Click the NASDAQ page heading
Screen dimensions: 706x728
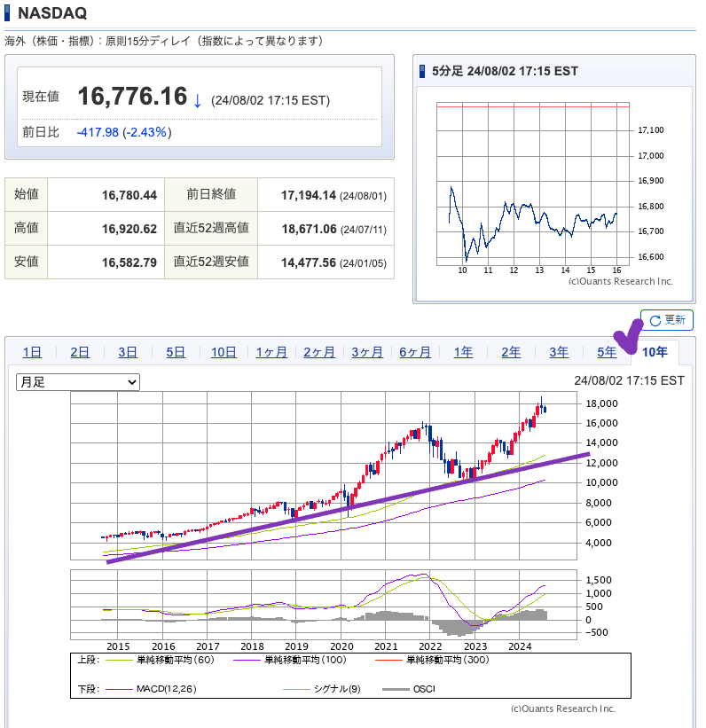tap(52, 13)
